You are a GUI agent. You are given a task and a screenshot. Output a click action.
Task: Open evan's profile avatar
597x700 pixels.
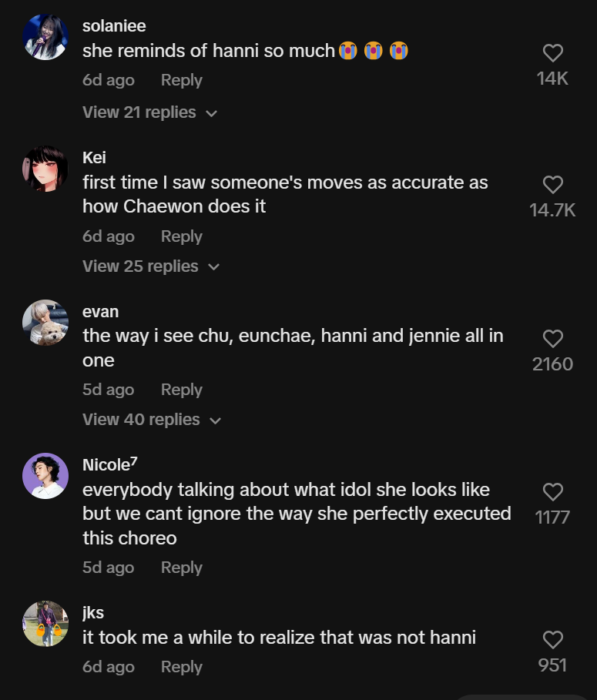pos(45,323)
